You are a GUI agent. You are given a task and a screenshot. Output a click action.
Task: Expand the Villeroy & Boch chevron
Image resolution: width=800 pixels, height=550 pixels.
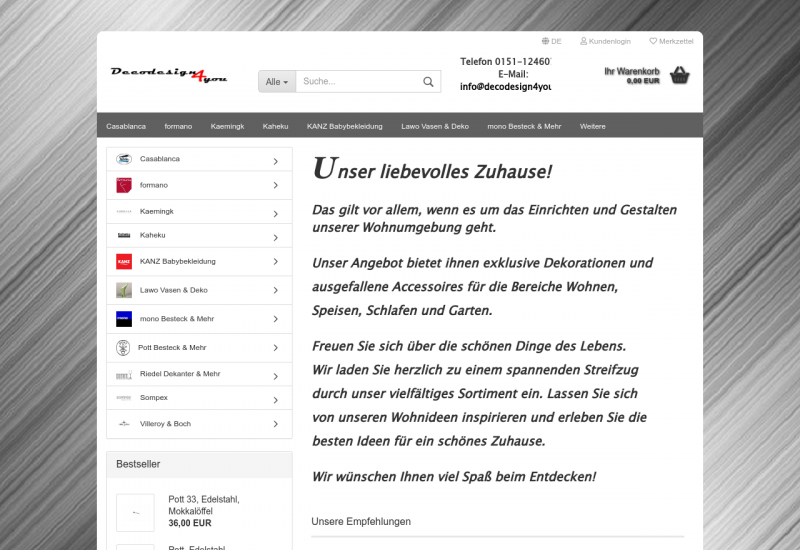click(x=275, y=424)
